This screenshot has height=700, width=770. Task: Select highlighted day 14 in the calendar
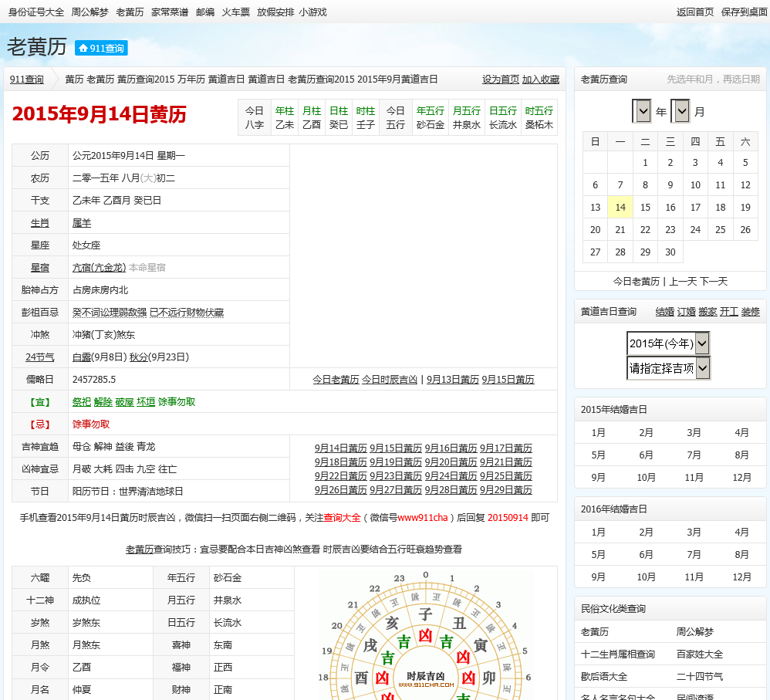(x=620, y=208)
